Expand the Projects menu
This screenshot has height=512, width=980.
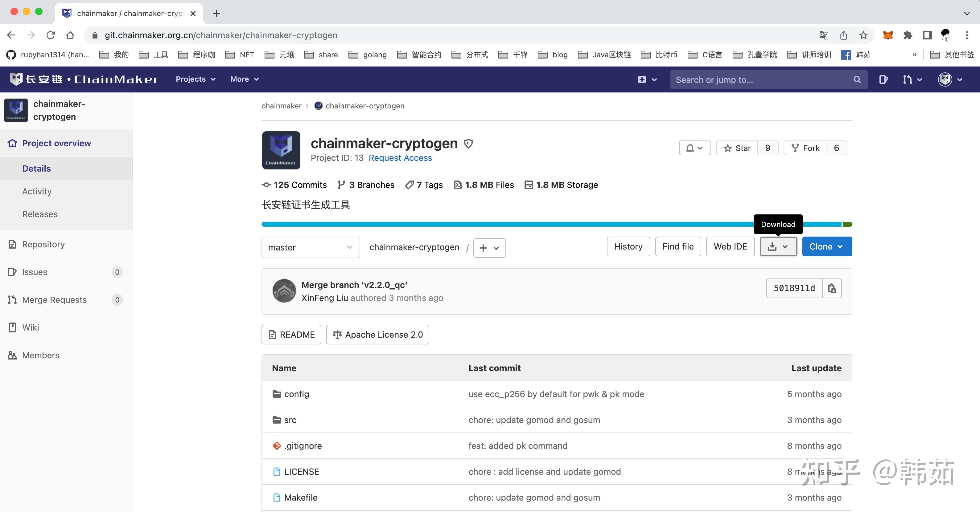196,79
